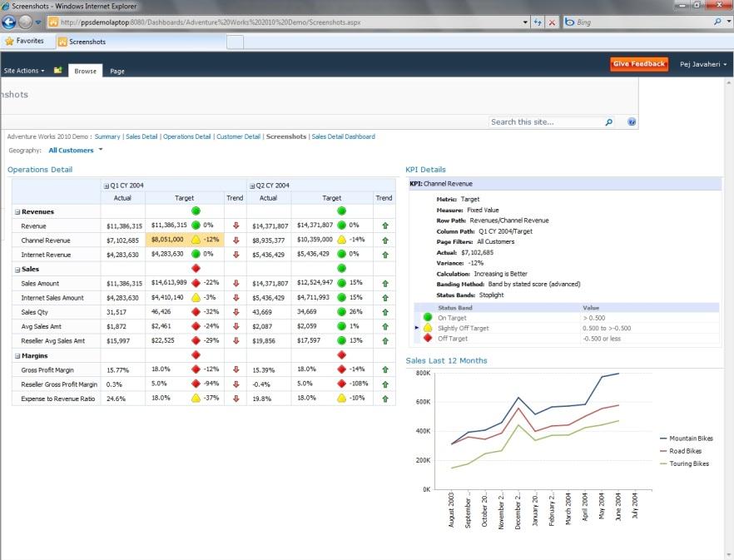Open the Sales Detail page link
The width and height of the screenshot is (734, 560).
pyautogui.click(x=141, y=136)
